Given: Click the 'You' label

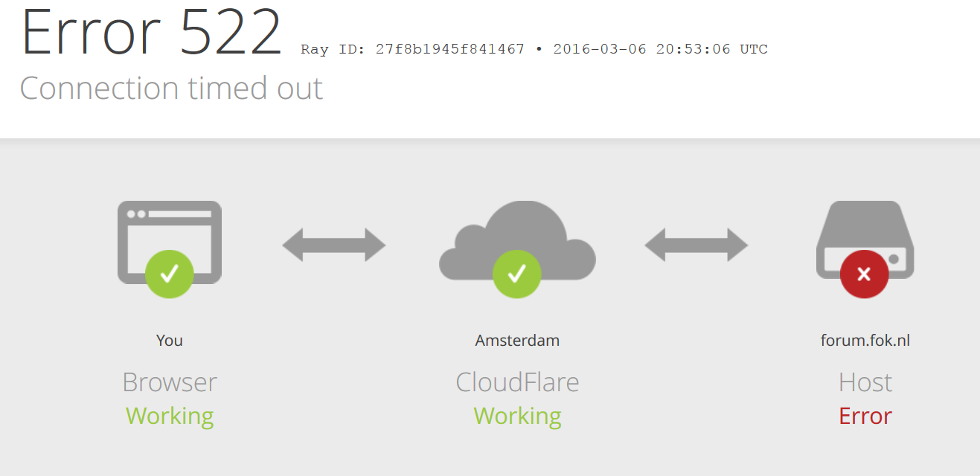Looking at the screenshot, I should (x=170, y=341).
